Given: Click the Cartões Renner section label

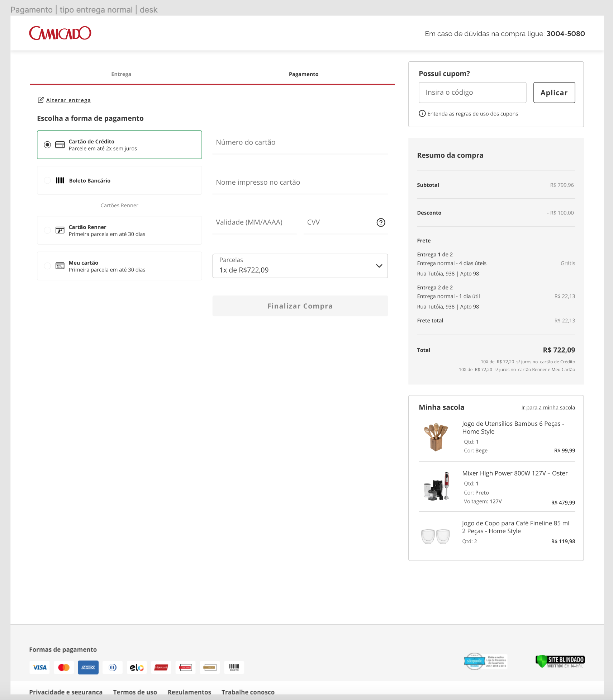Looking at the screenshot, I should [x=119, y=205].
